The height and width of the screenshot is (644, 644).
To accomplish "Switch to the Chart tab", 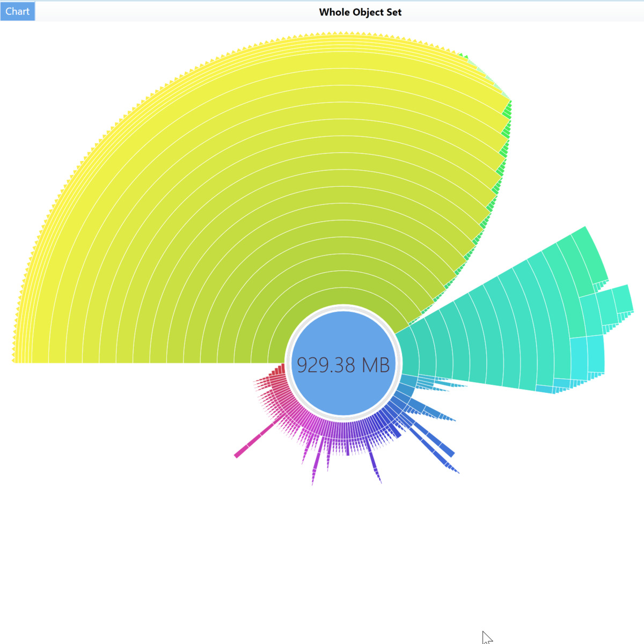I will [x=17, y=11].
